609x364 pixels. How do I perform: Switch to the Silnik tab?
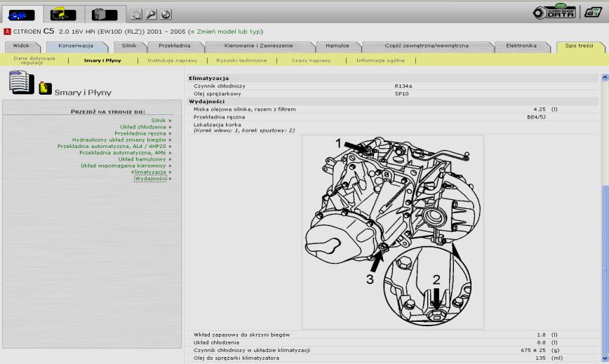pos(129,46)
